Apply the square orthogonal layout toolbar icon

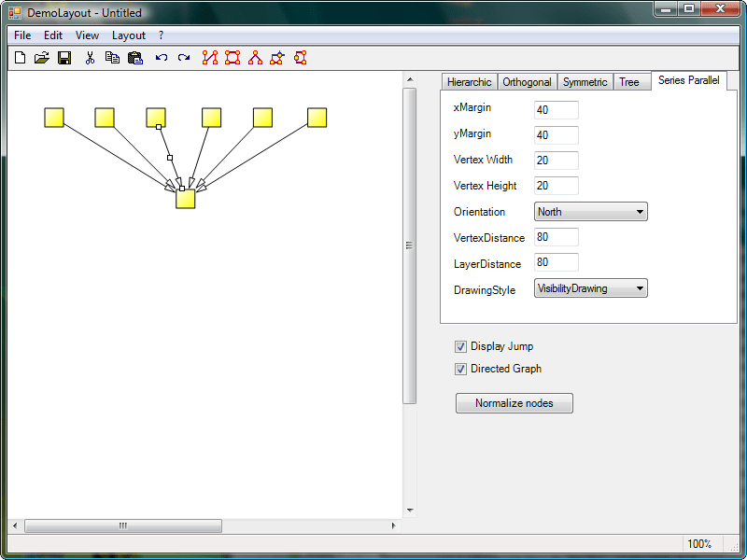(x=233, y=58)
